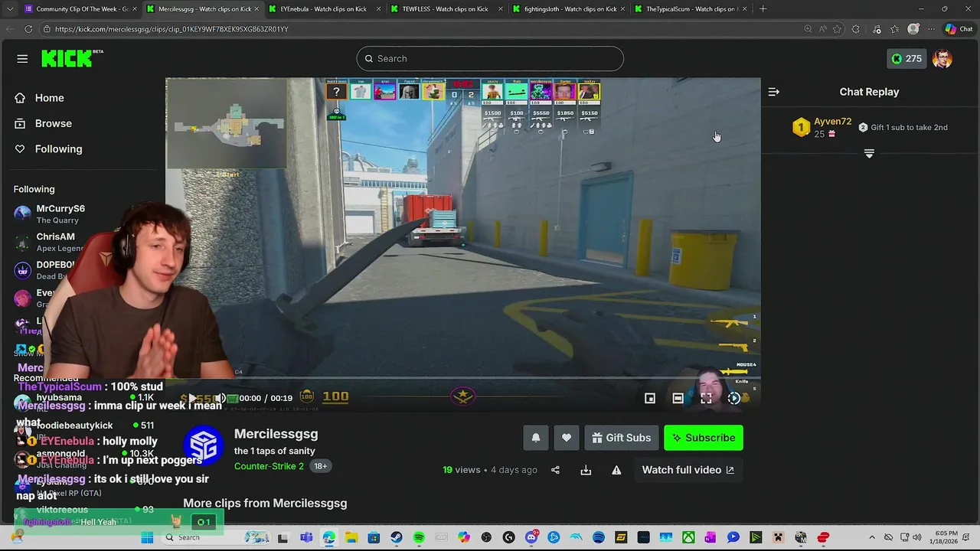Close the Mercilessgsg browser tab
980x551 pixels.
point(256,9)
